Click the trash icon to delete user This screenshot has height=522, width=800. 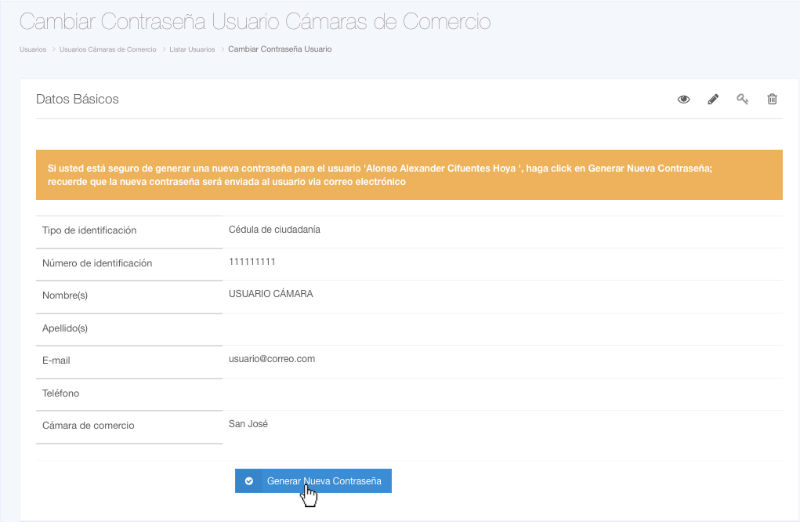(x=772, y=100)
